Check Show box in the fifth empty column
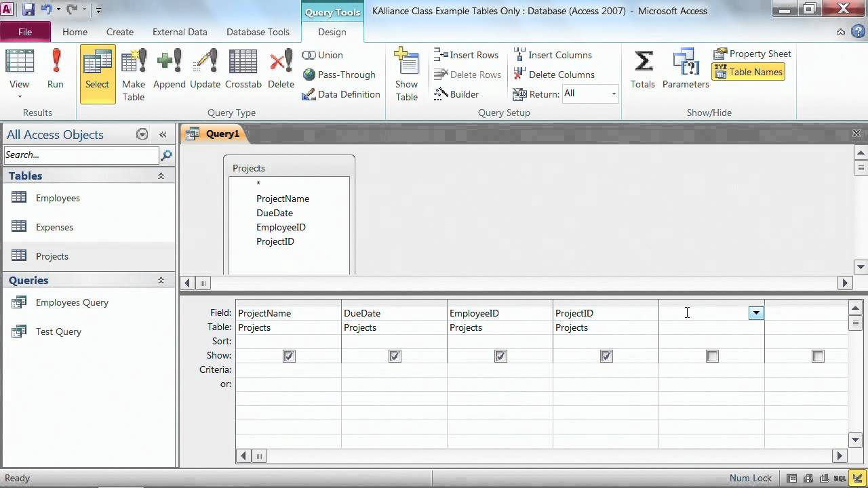Image resolution: width=868 pixels, height=488 pixels. click(712, 356)
